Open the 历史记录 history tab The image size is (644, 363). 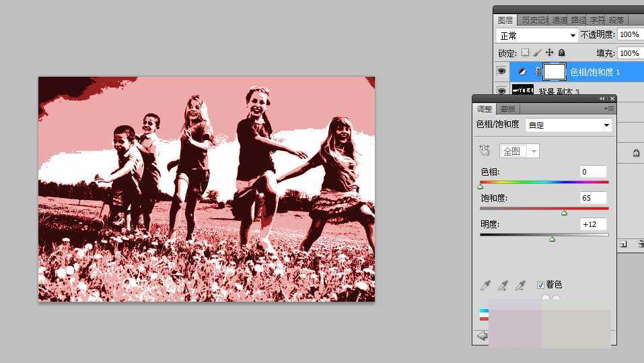[535, 20]
